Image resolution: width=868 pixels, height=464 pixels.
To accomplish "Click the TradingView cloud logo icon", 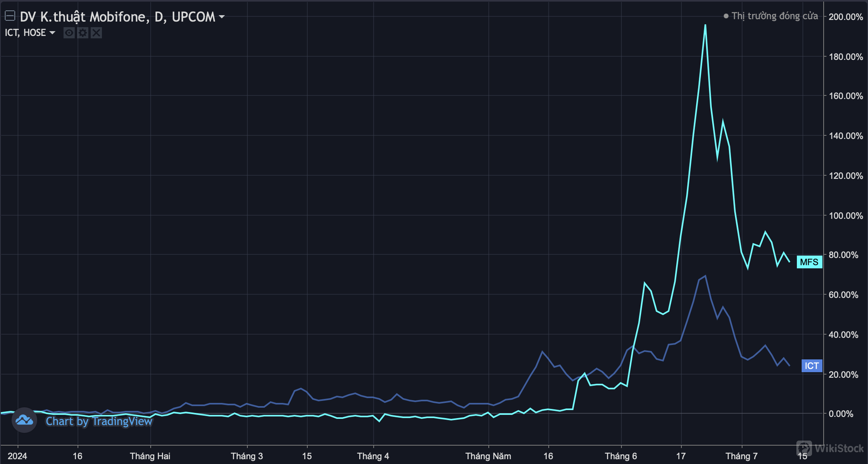I will coord(24,420).
